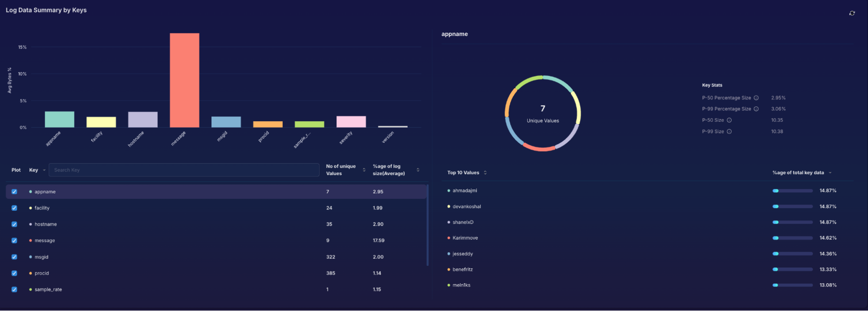Sort by No of unique Values arrows
The width and height of the screenshot is (868, 311).
coord(364,170)
